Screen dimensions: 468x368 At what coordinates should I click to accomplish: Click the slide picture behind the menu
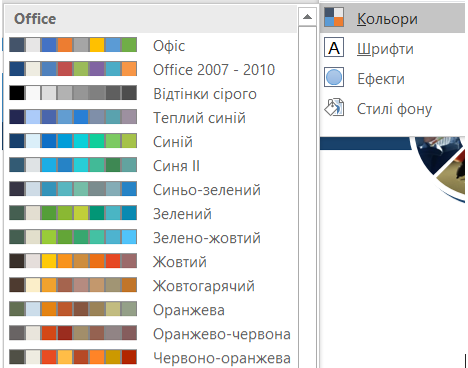(440, 167)
